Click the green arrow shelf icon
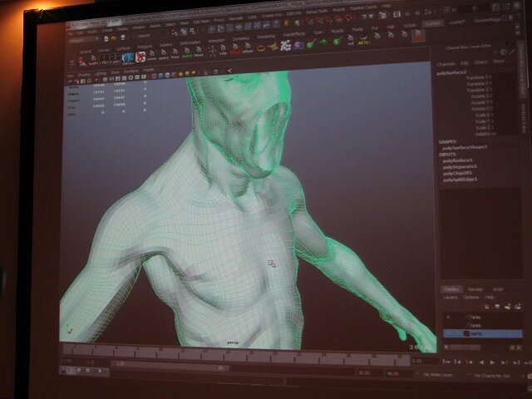 pyautogui.click(x=324, y=42)
